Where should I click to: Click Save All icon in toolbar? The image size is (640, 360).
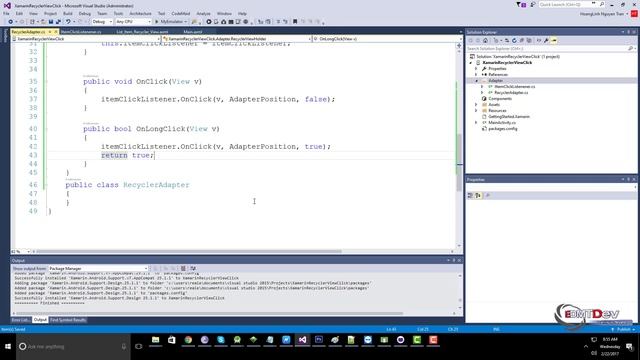click(x=58, y=22)
